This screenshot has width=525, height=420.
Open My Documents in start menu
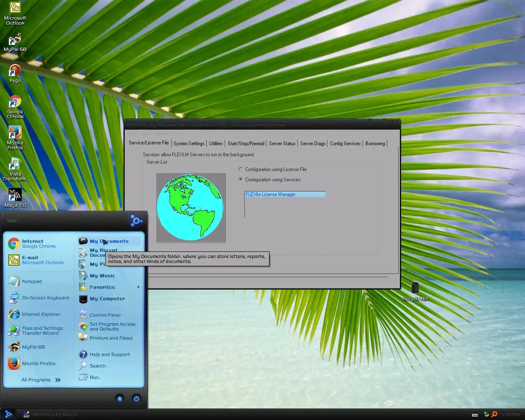(110, 241)
